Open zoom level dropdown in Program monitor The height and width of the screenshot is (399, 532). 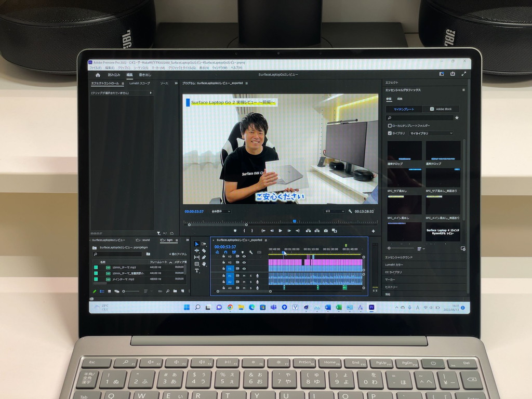coord(221,211)
